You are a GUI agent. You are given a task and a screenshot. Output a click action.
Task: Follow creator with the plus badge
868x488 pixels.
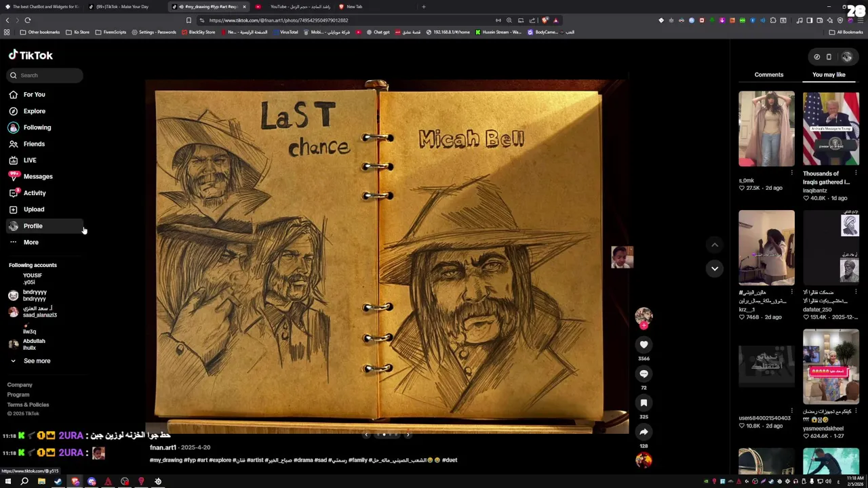(x=644, y=325)
